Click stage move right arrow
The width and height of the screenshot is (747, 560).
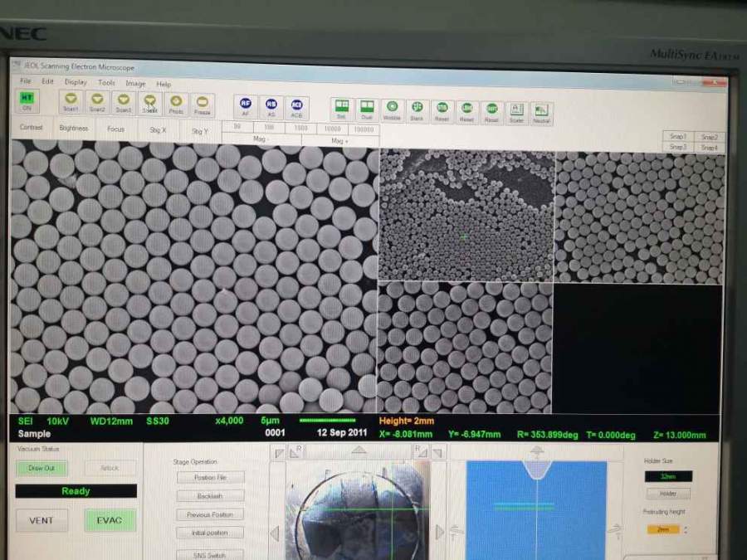[439, 532]
